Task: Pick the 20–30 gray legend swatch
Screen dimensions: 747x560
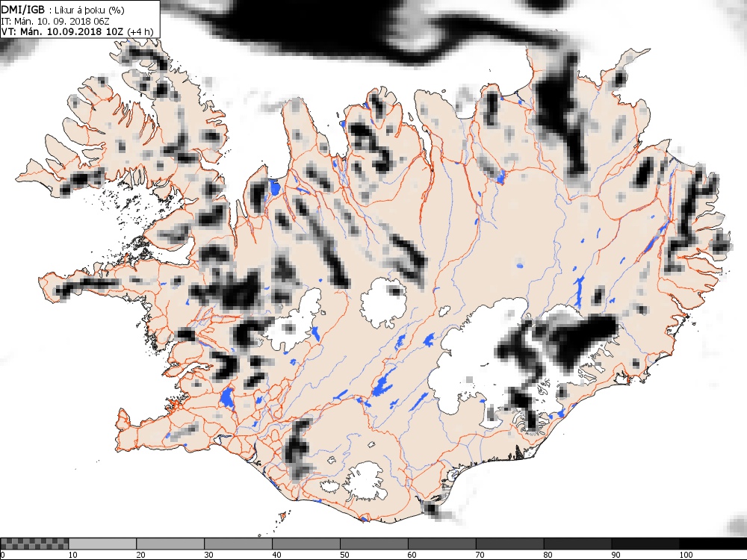Action: tap(170, 544)
